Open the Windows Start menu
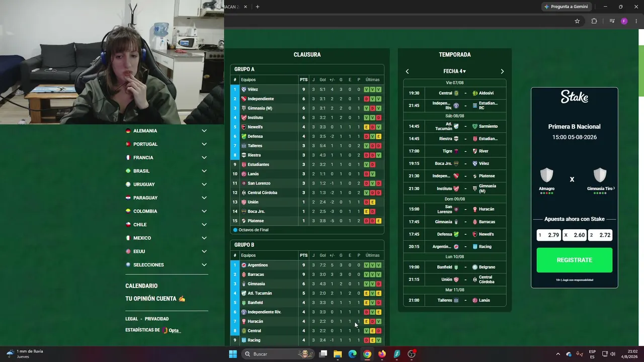 [233, 354]
